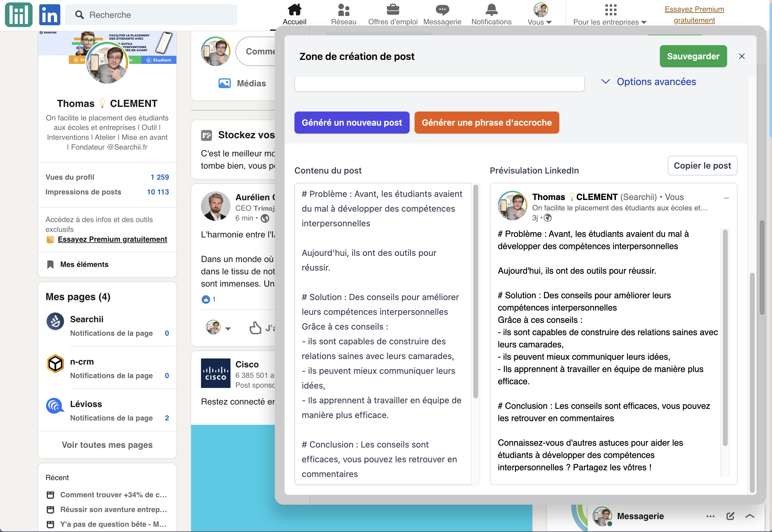The height and width of the screenshot is (532, 772).
Task: Open the Searchii page icon
Action: click(x=55, y=321)
